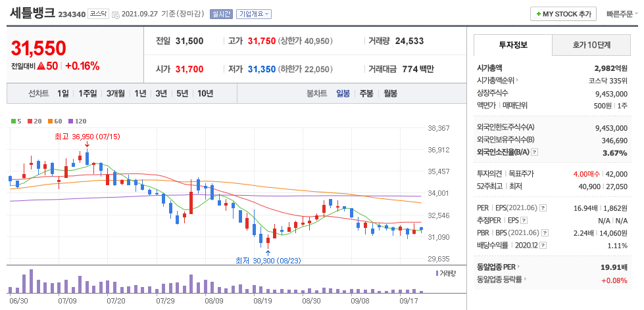Select the 5년 chart range

point(182,94)
